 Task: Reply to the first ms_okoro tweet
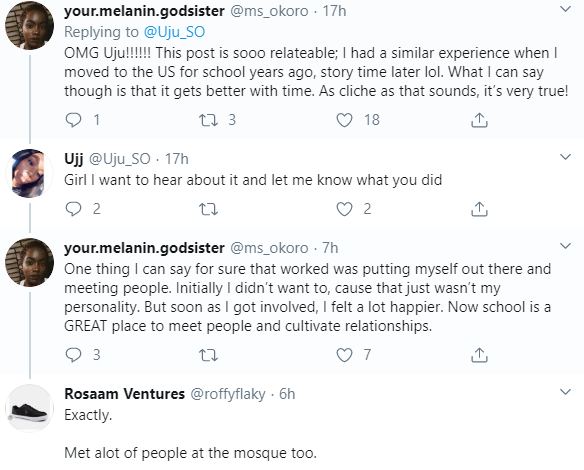[x=73, y=120]
